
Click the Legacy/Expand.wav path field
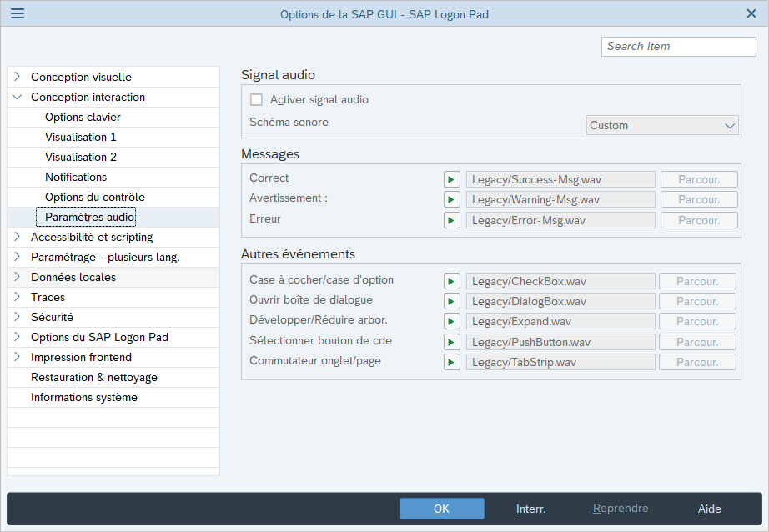click(560, 321)
